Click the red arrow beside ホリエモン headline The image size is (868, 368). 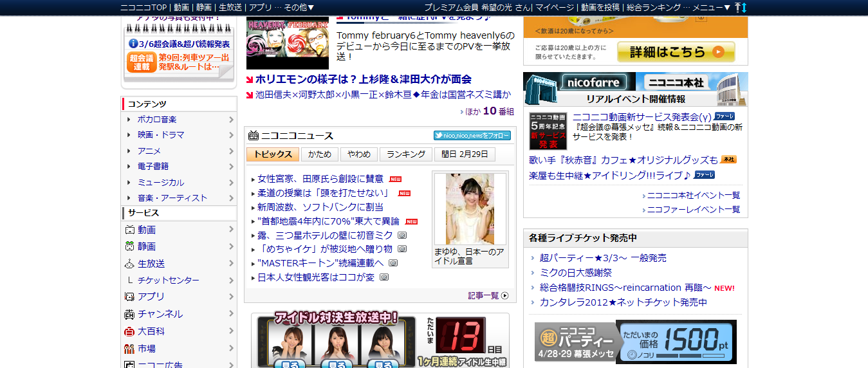[250, 79]
